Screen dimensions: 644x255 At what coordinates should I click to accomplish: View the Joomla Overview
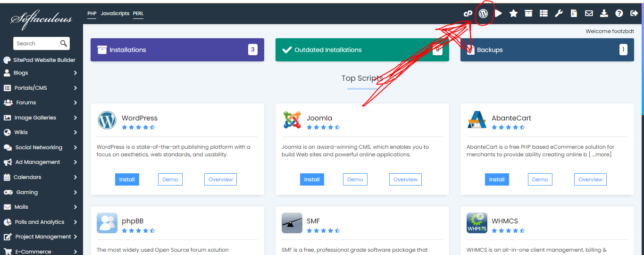point(405,179)
